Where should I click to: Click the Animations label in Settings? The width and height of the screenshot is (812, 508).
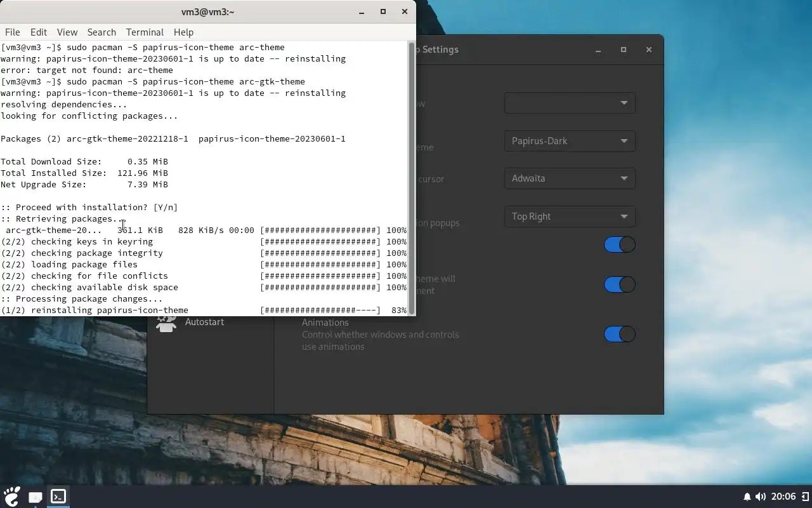click(325, 323)
